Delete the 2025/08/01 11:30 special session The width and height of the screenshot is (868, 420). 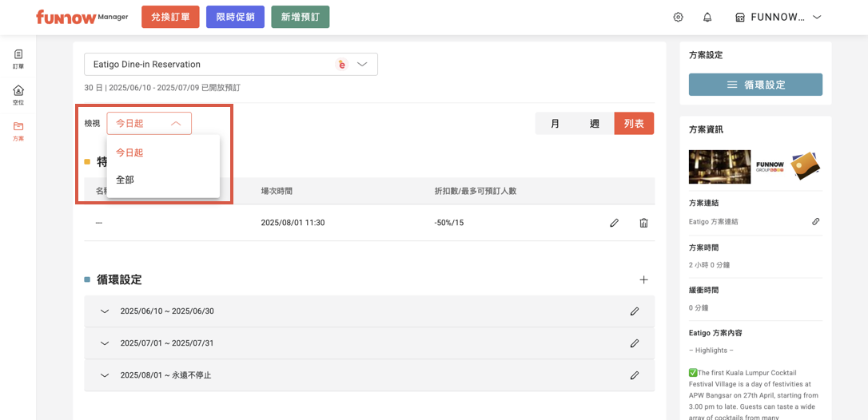pos(643,223)
